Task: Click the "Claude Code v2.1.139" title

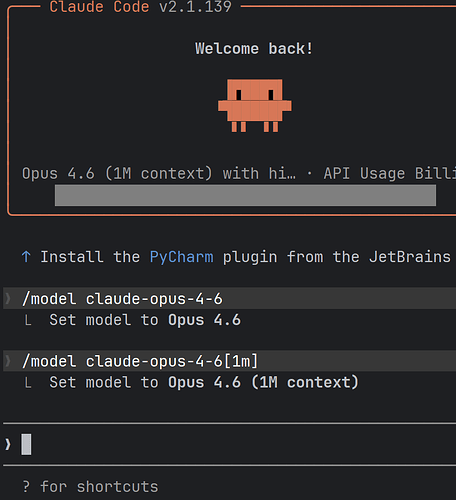Action: pyautogui.click(x=140, y=7)
